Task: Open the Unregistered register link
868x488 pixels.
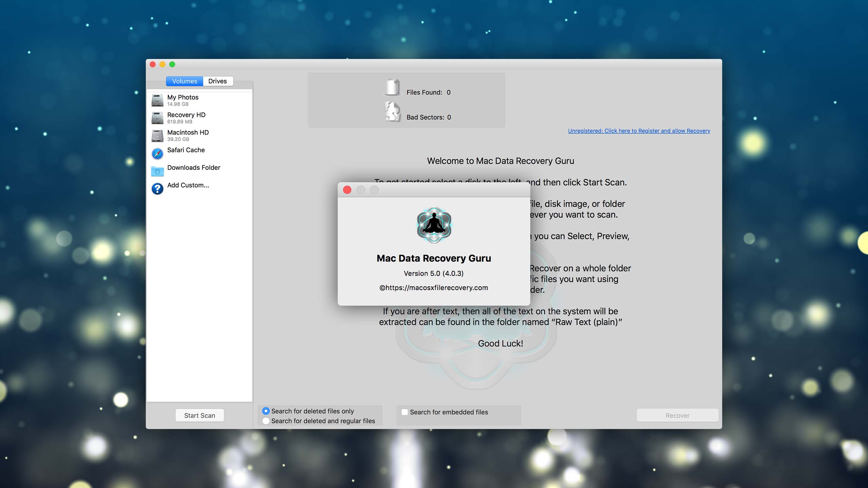Action: coord(639,131)
